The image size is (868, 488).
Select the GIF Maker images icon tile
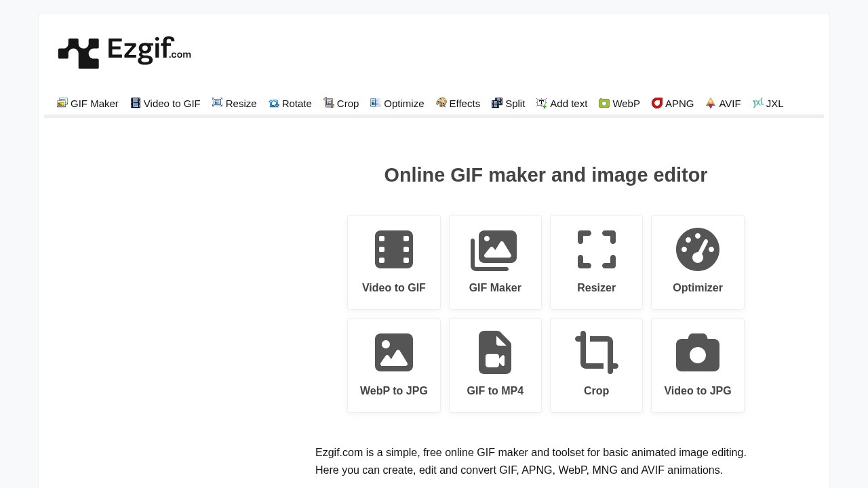pos(494,250)
